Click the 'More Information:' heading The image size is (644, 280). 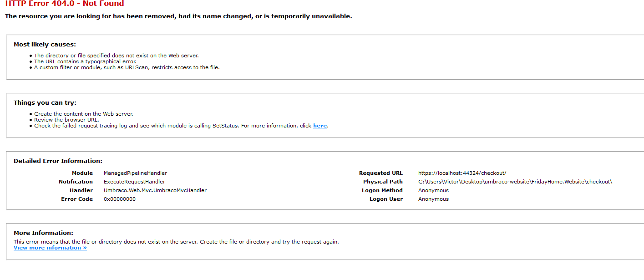[x=43, y=233]
